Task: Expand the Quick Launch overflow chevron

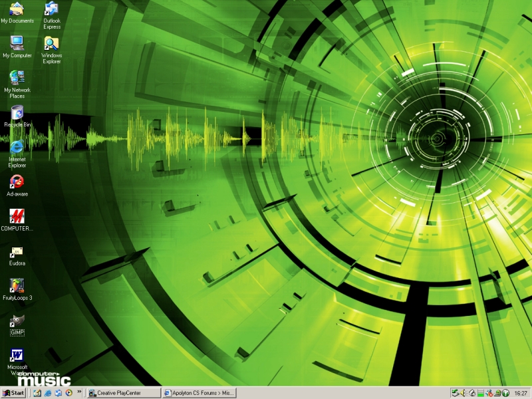Action: click(x=80, y=392)
